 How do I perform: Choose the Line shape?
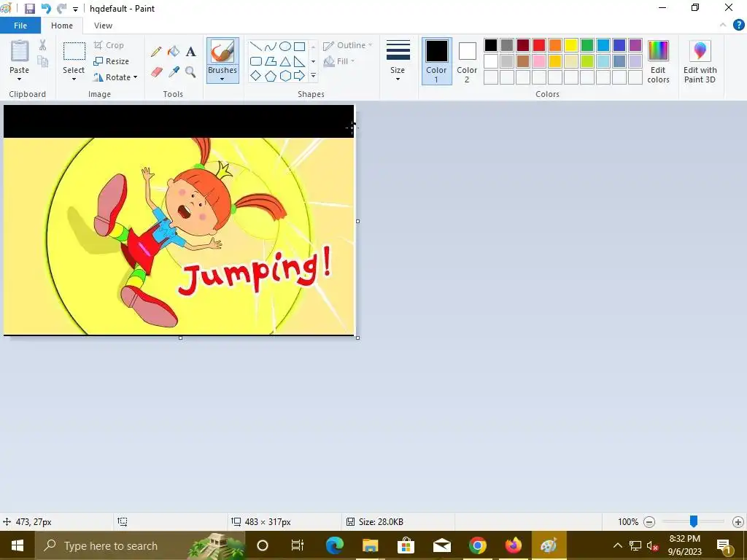click(x=256, y=46)
